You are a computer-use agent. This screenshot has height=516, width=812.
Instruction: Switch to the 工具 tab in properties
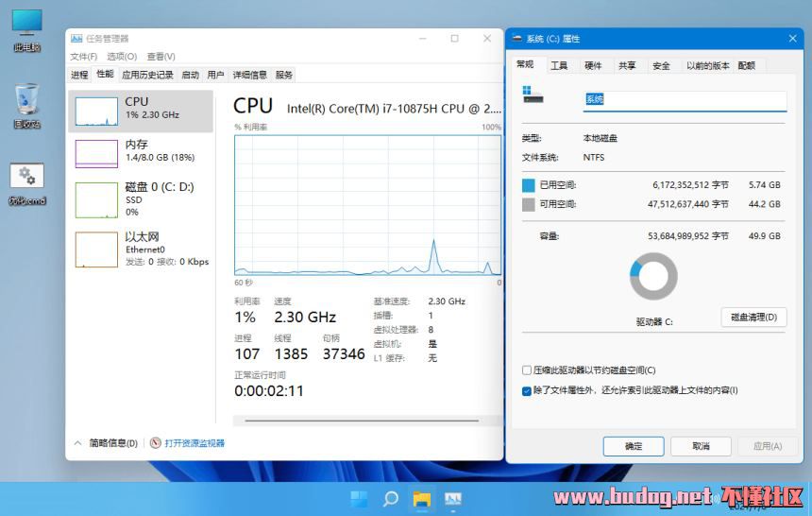click(559, 66)
